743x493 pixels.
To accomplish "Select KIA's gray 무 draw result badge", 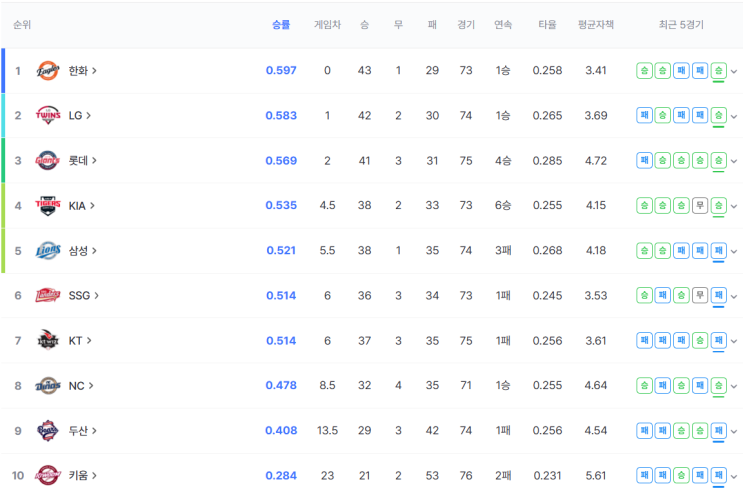I will [x=700, y=205].
